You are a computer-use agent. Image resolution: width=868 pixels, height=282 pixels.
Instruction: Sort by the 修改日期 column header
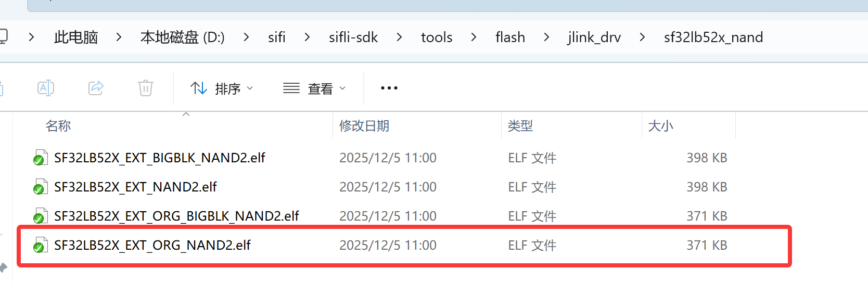coord(364,125)
